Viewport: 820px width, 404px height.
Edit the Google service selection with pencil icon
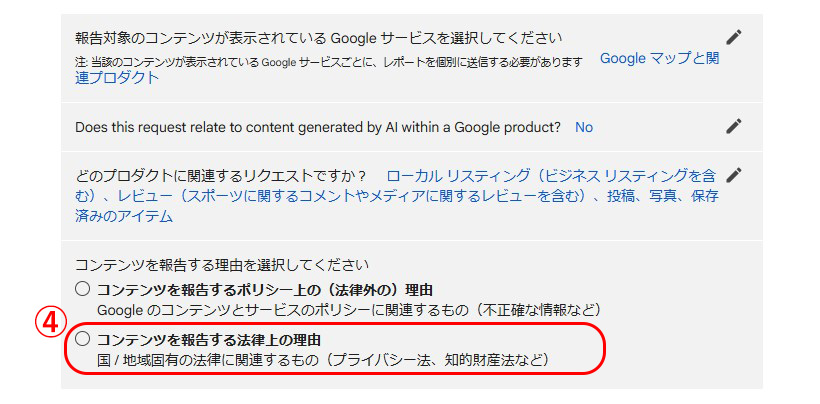734,37
